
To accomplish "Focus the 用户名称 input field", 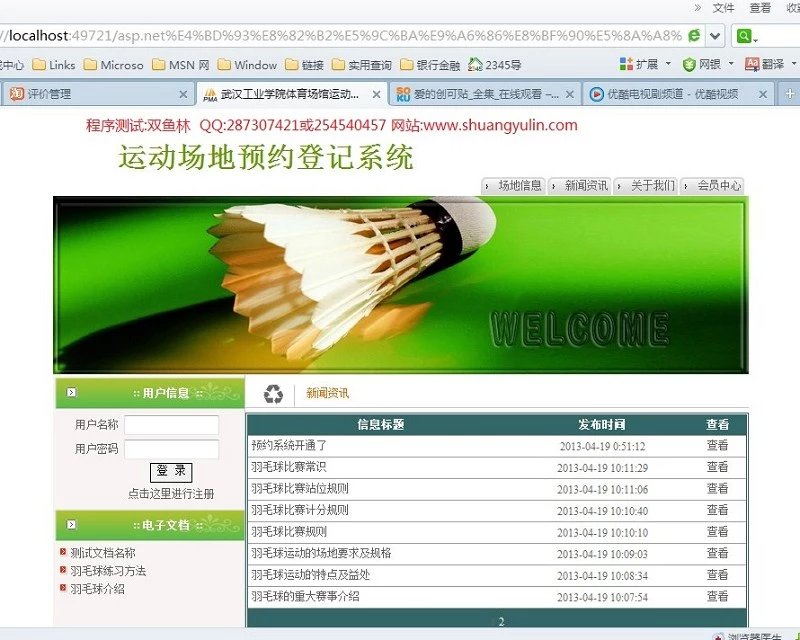I will [x=171, y=425].
